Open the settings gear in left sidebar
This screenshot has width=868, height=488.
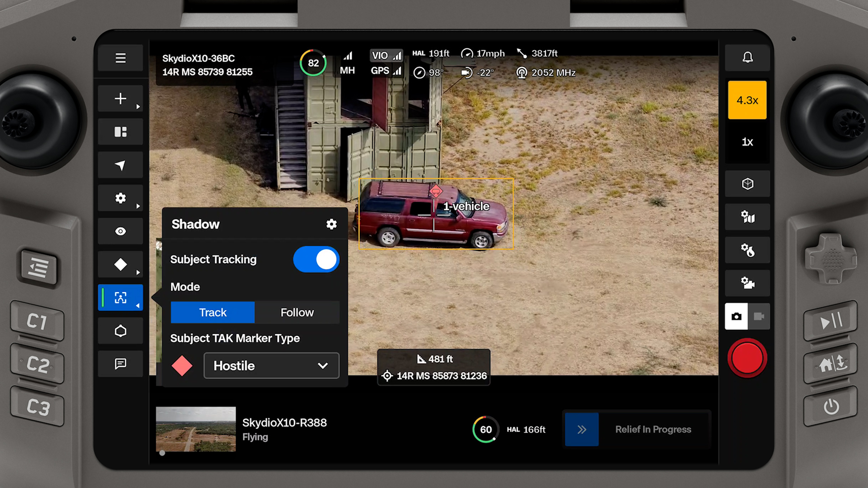(120, 198)
